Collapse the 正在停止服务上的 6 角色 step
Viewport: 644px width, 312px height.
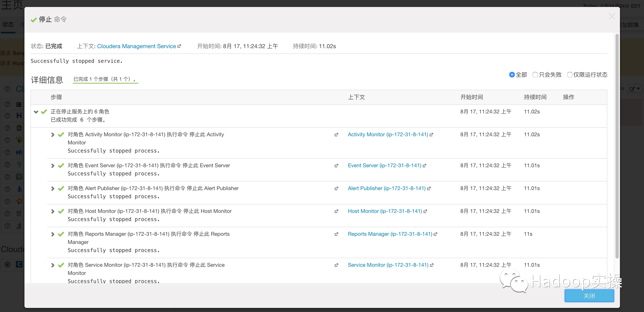(36, 112)
